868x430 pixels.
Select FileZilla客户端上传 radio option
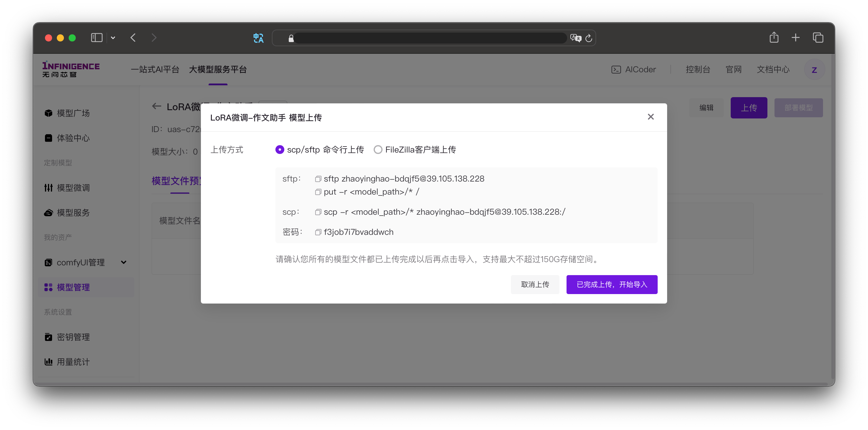click(x=414, y=150)
